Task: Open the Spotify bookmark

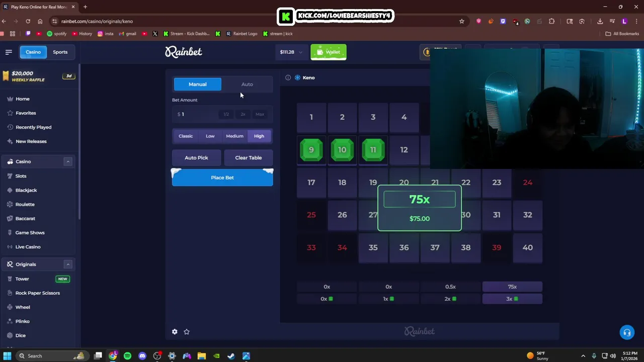Action: pyautogui.click(x=56, y=34)
